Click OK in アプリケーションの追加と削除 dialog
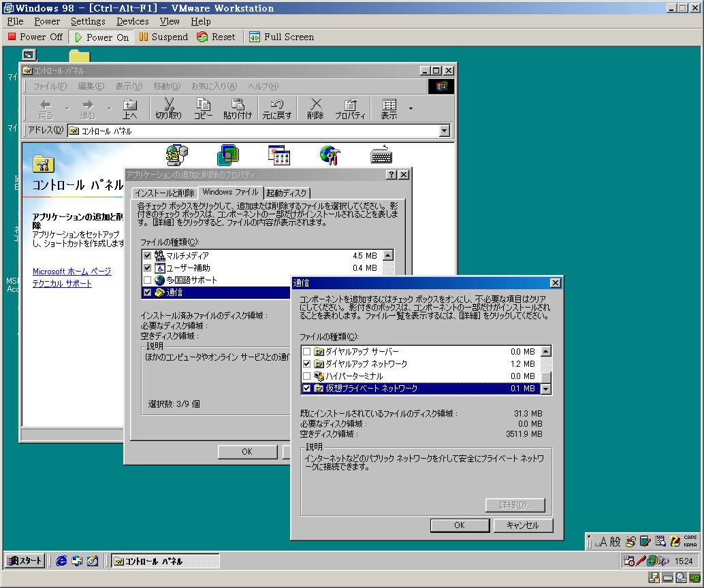 pos(247,451)
